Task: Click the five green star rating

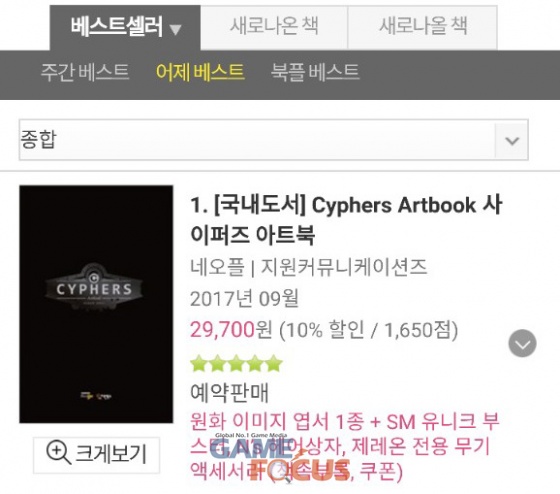Action: click(x=236, y=364)
